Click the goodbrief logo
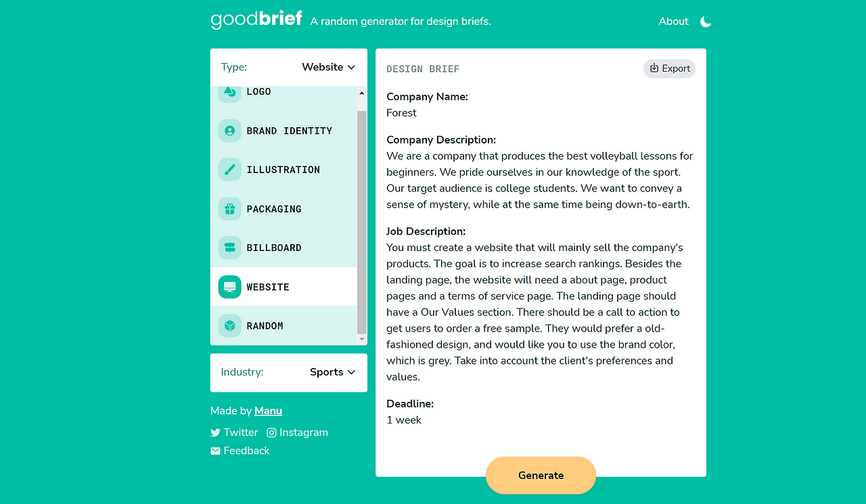The width and height of the screenshot is (866, 504). (x=256, y=19)
